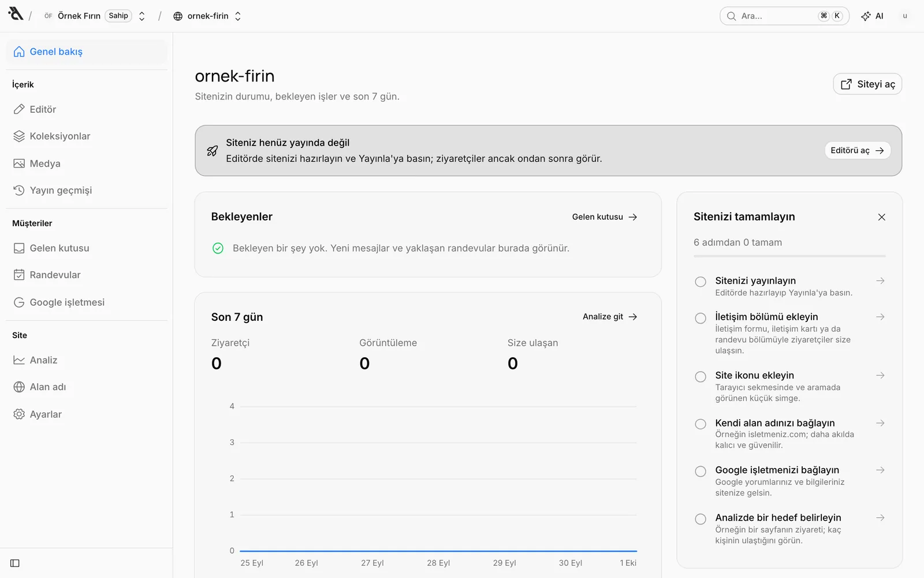The width and height of the screenshot is (924, 578).
Task: Click the arrow next to Kendi alan adınızı bağlayın
Action: tap(880, 423)
